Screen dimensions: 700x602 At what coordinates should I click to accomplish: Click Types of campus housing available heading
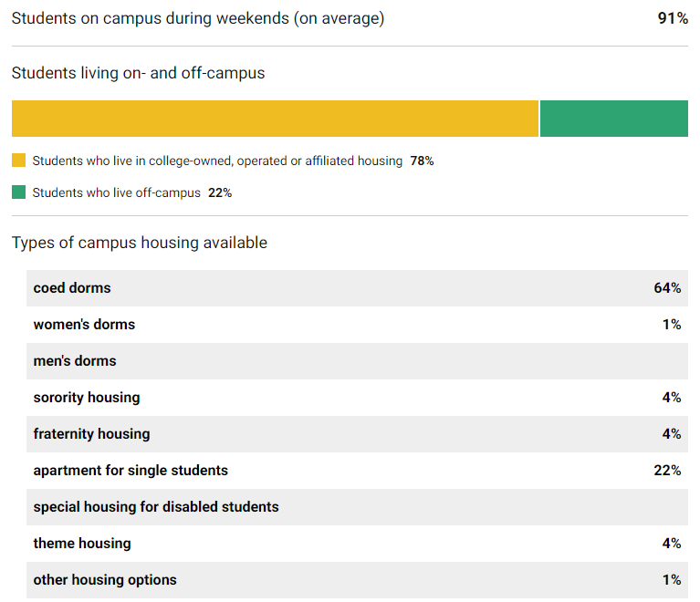pos(140,243)
